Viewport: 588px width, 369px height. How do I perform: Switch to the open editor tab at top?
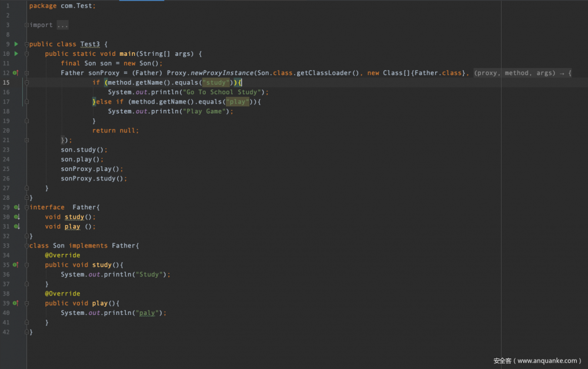pyautogui.click(x=141, y=2)
